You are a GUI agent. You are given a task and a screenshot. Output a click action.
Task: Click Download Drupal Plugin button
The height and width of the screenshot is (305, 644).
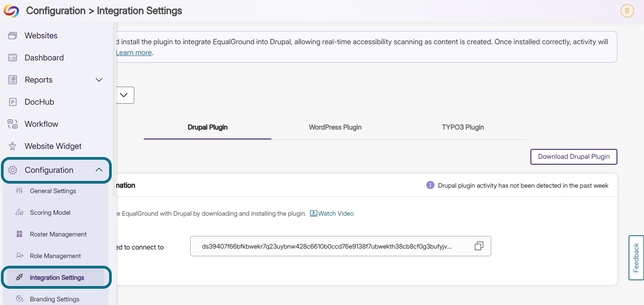(574, 157)
